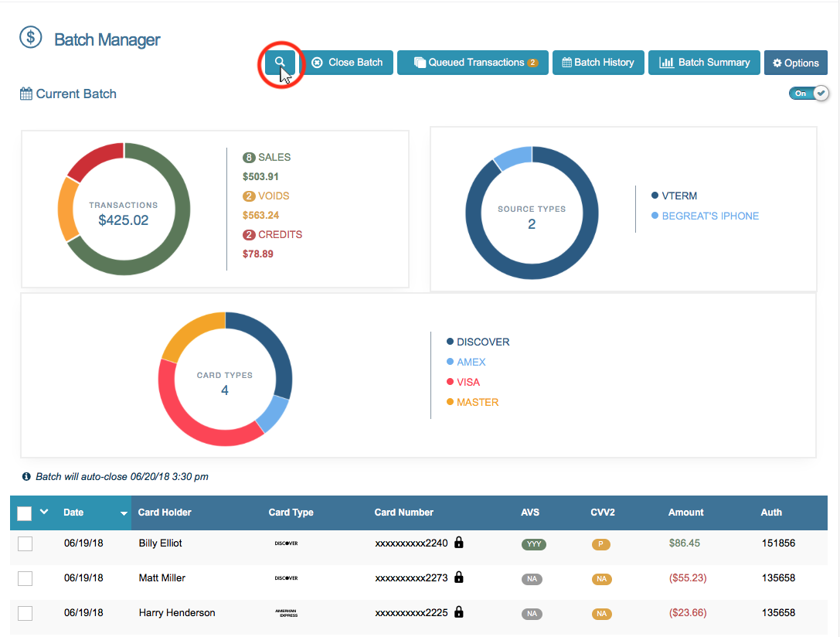Check the select-all checkbox in the table header
The width and height of the screenshot is (840, 637).
point(25,513)
